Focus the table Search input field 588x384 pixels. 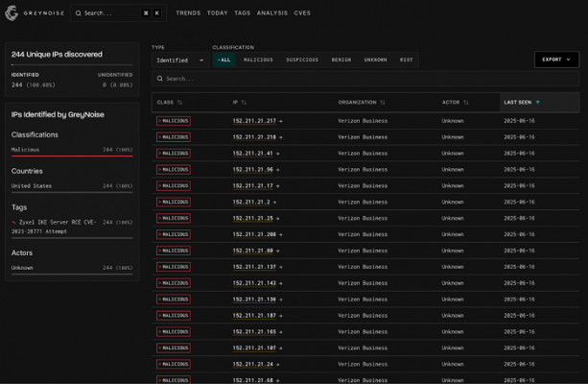[x=365, y=79]
